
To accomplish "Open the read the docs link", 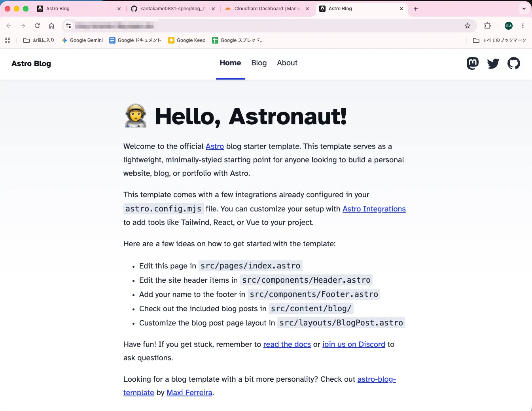I will tap(287, 344).
